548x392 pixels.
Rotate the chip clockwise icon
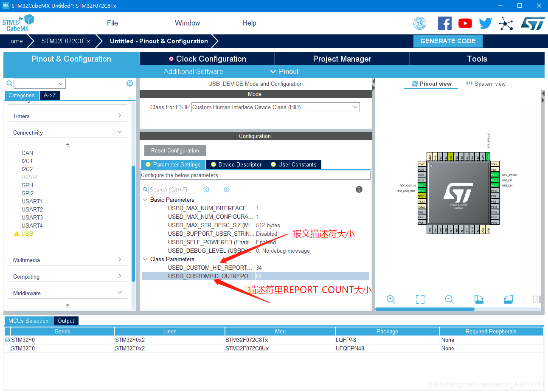point(479,299)
